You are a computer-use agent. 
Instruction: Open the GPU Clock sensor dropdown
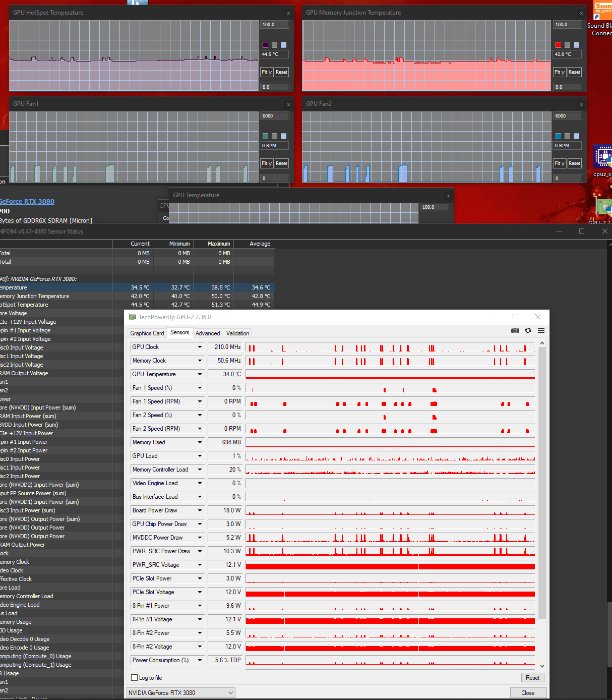tap(200, 347)
